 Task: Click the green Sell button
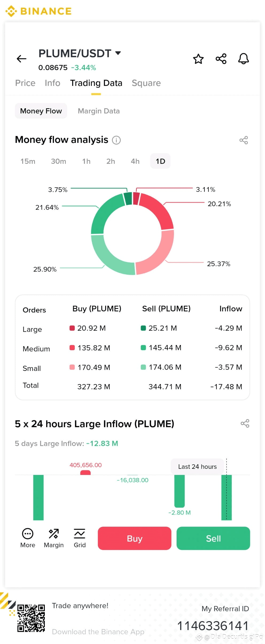[213, 538]
